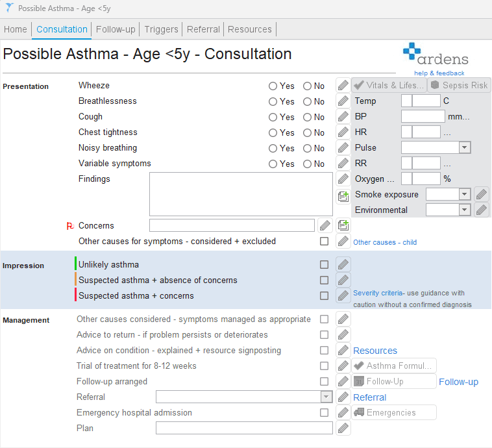Click the pencil icon next to Findings box
The width and height of the screenshot is (492, 448).
(x=343, y=179)
